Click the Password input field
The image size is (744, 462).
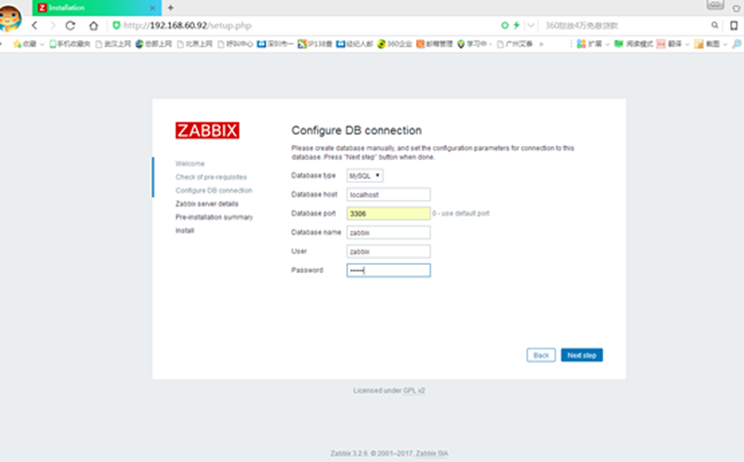(x=389, y=270)
